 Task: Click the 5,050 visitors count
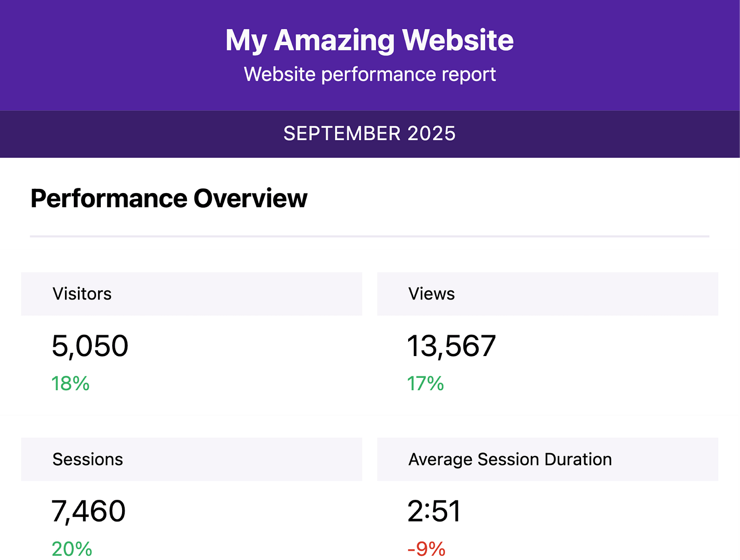click(x=90, y=346)
